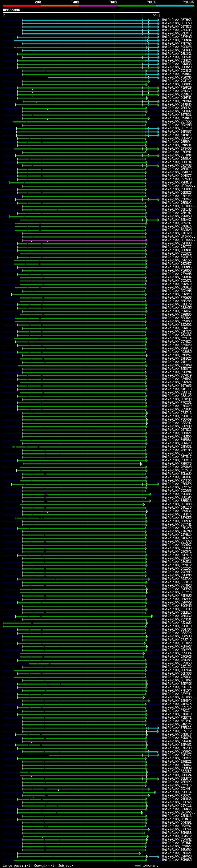Select hit UniRef100_Q84SE2
The width and height of the screenshot is (197, 868).
click(177, 836)
